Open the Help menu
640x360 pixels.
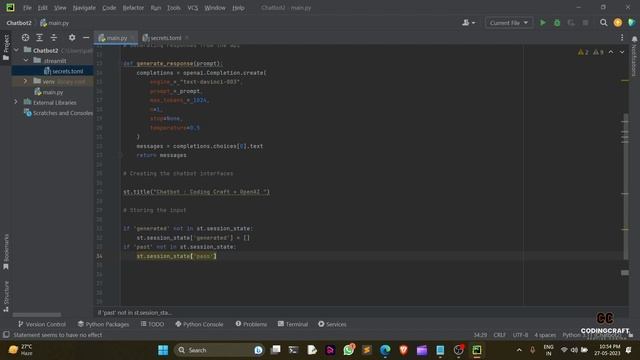click(x=238, y=8)
